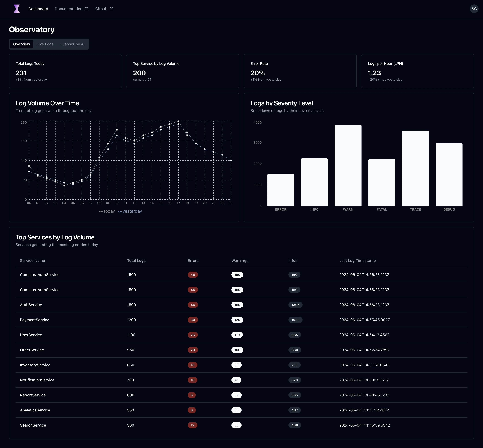Click the external link icon beside Documentation
The image size is (483, 448).
(x=87, y=9)
